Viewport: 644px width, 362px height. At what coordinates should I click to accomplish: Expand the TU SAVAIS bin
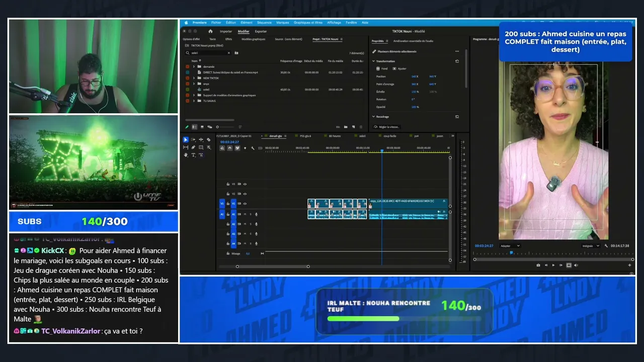coord(194,101)
